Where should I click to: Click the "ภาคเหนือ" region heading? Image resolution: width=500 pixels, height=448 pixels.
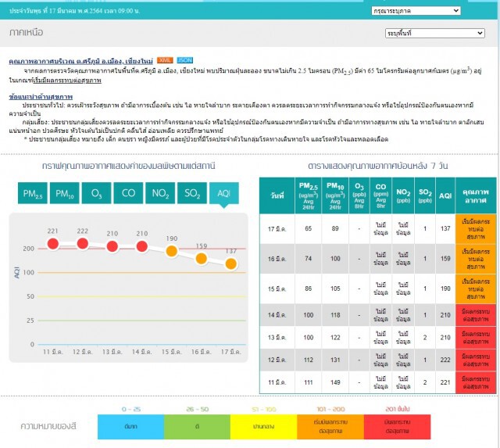coord(26,33)
